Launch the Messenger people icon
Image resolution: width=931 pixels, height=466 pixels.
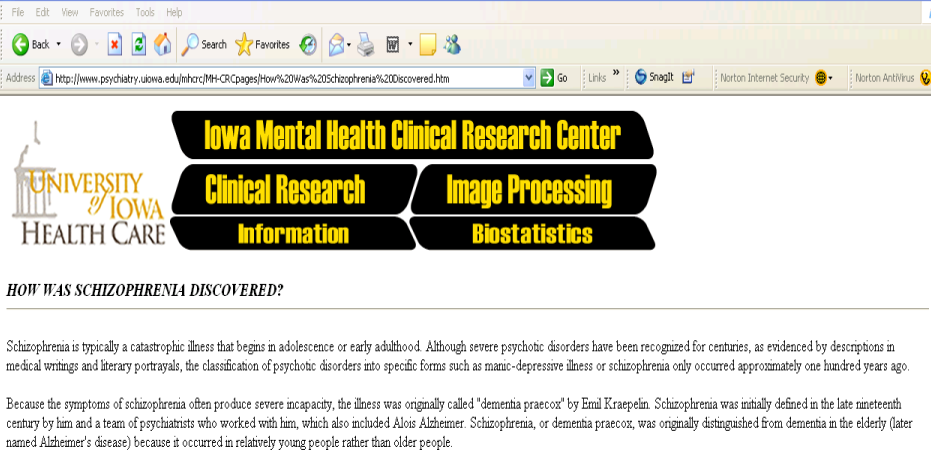click(x=452, y=45)
